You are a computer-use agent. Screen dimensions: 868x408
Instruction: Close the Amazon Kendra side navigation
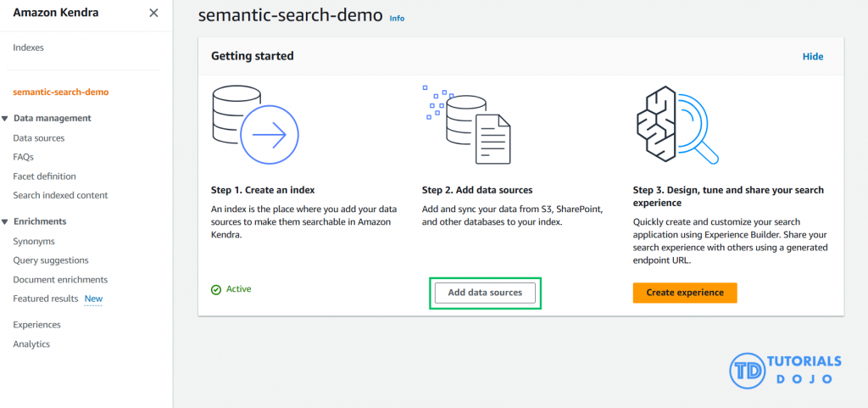pos(153,13)
